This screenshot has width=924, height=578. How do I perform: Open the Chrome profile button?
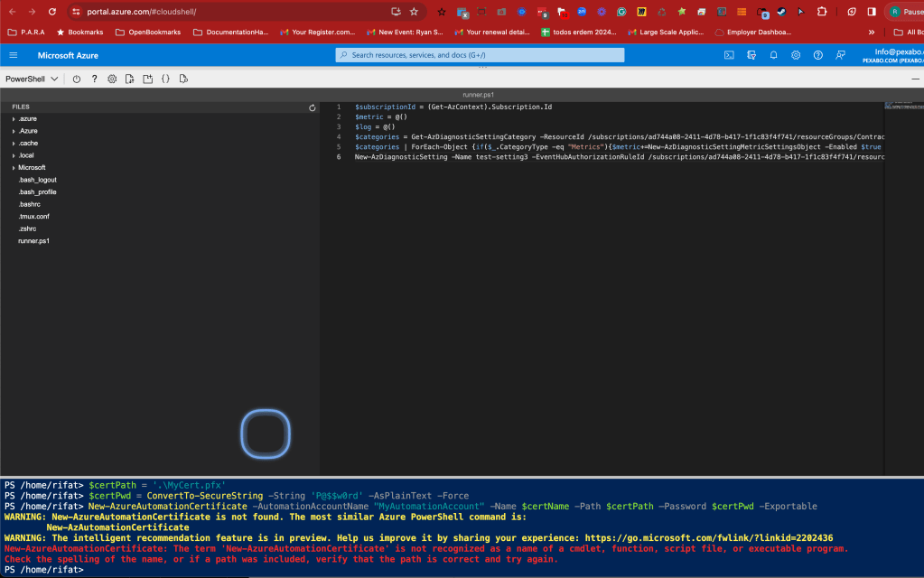click(x=906, y=12)
